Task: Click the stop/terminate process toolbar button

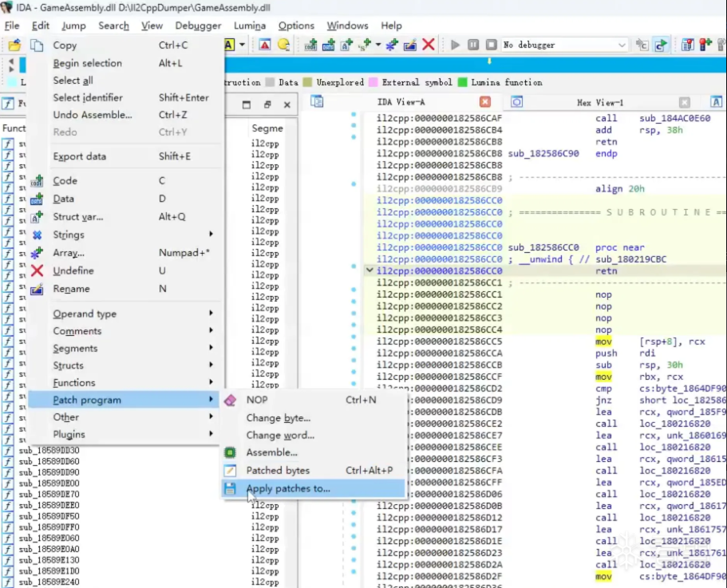Action: click(491, 45)
